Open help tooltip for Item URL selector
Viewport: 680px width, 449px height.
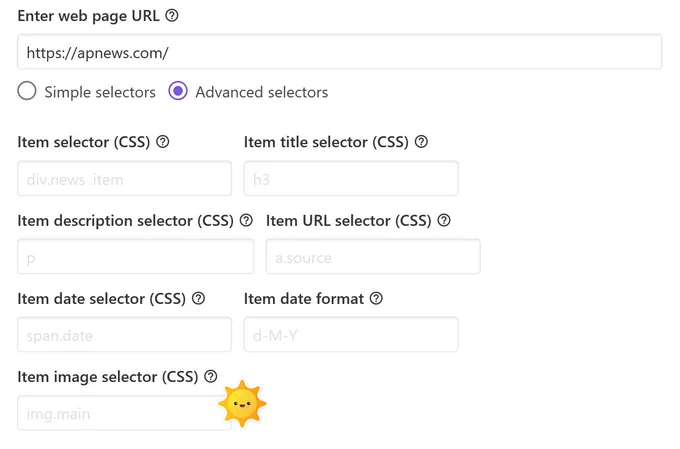[x=444, y=220]
